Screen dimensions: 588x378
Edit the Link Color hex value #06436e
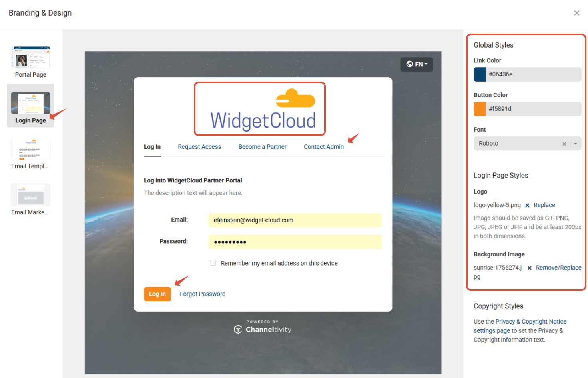pos(533,74)
